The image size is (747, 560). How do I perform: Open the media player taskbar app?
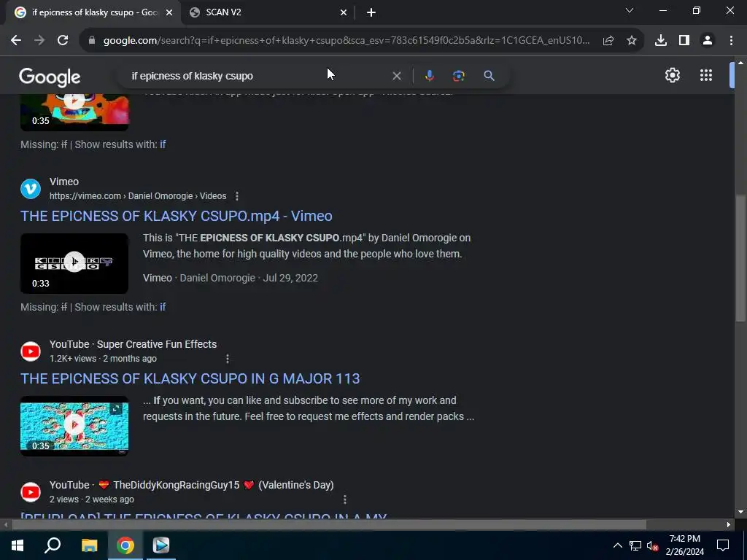(x=161, y=545)
